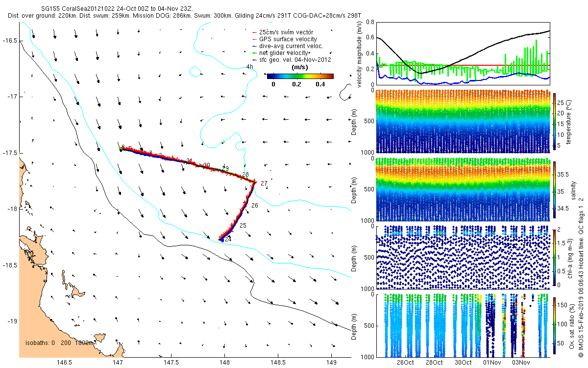Click the 01Nov date tick
The height and width of the screenshot is (368, 588).
tap(492, 362)
